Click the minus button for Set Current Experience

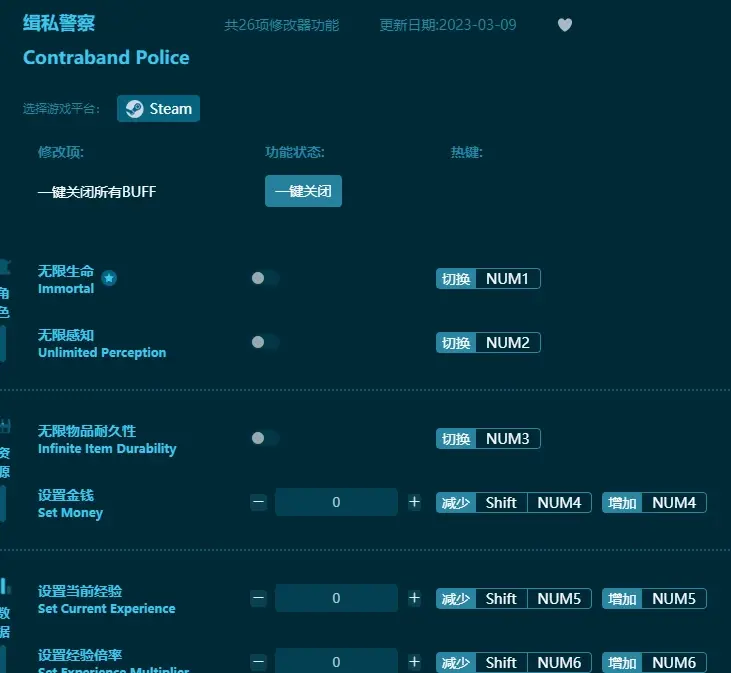pyautogui.click(x=258, y=598)
